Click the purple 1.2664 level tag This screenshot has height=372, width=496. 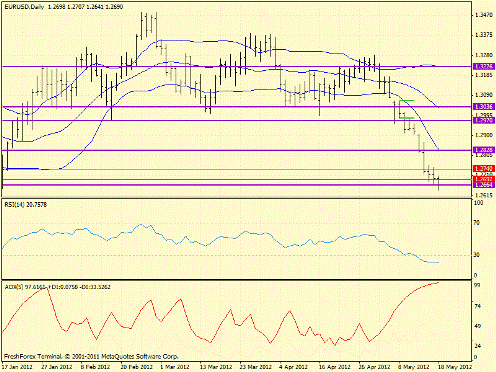(x=484, y=185)
